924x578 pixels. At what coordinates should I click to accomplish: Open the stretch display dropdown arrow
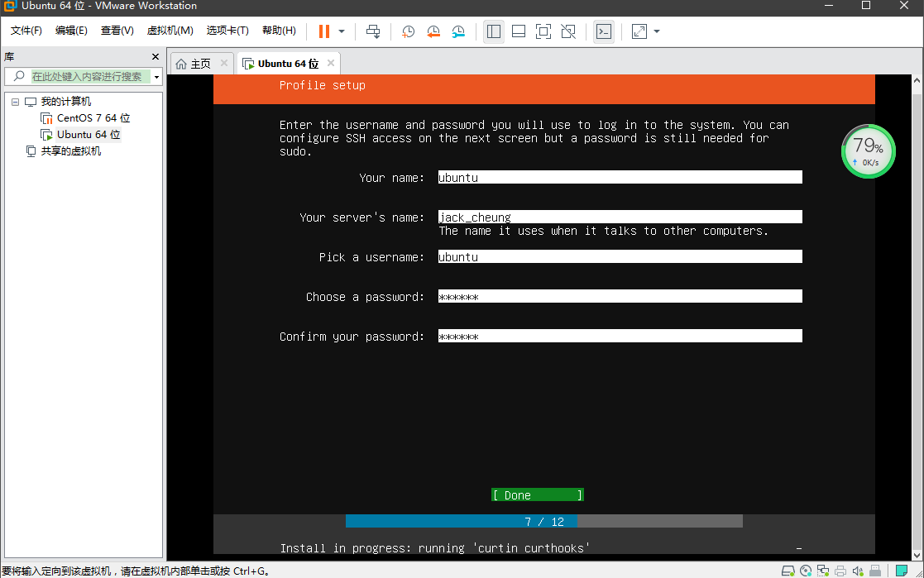coord(657,31)
